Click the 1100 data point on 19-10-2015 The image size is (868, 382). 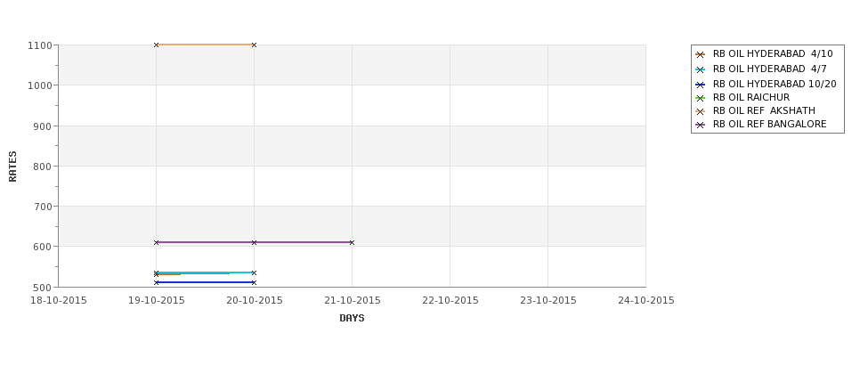pos(157,45)
